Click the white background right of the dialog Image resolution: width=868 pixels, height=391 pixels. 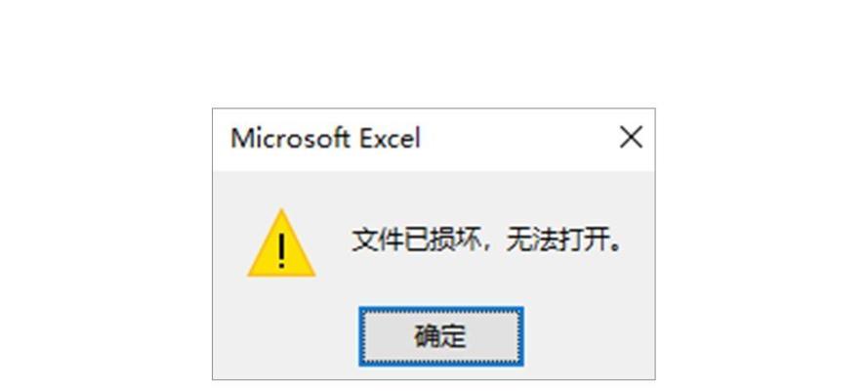pyautogui.click(x=762, y=243)
